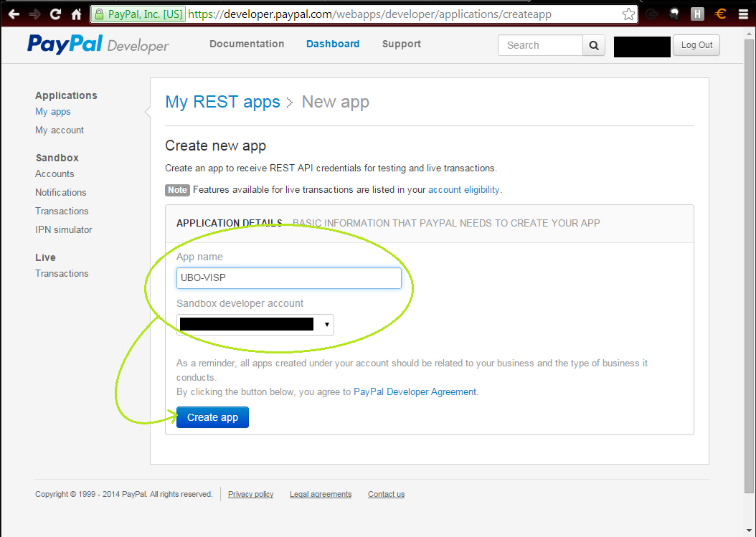Click the Live sidebar heading

45,257
